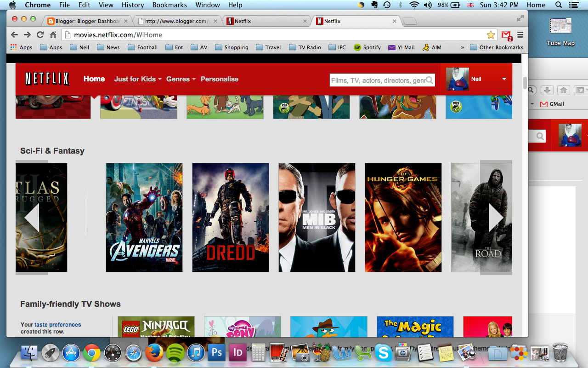Click the Wi-Fi status icon
Screen dimensions: 588x368
[414, 5]
